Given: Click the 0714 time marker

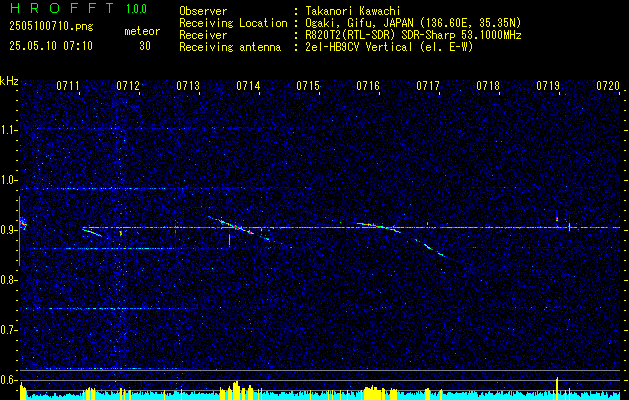Looking at the screenshot, I should click(x=248, y=85).
